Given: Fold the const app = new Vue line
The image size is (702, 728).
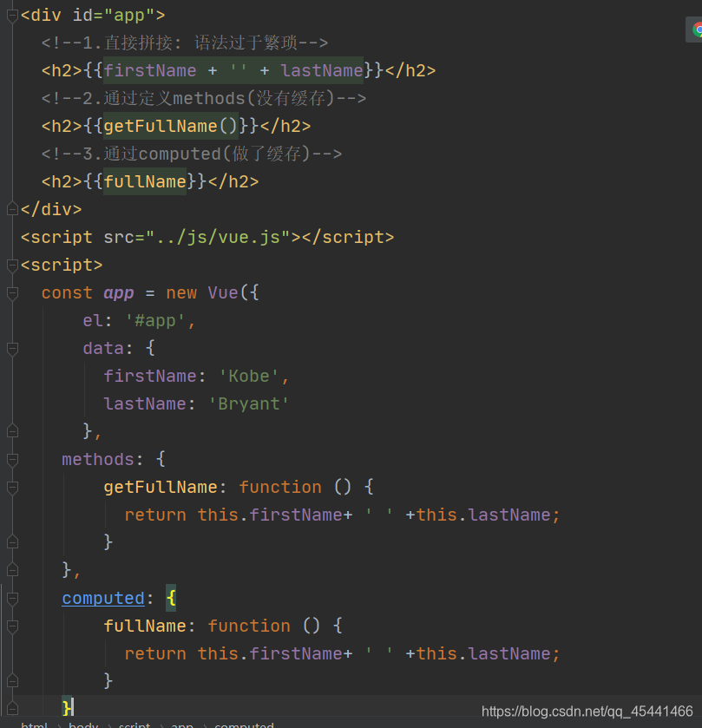Looking at the screenshot, I should [12, 293].
